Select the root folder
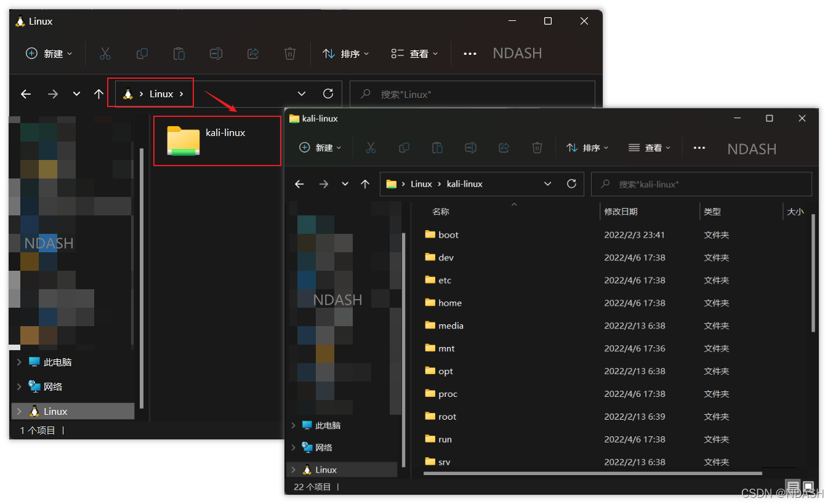Image resolution: width=833 pixels, height=504 pixels. point(441,417)
